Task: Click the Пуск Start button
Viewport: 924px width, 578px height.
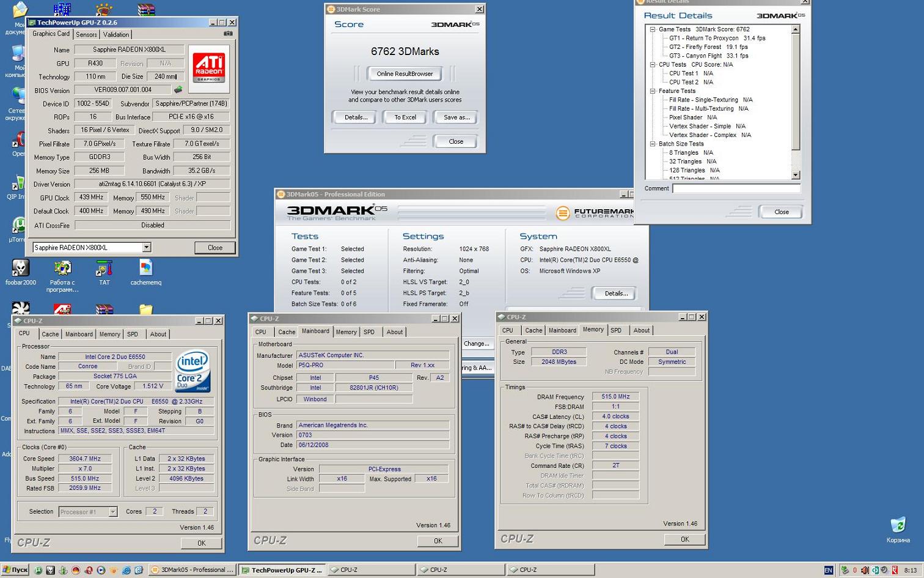Action: pyautogui.click(x=15, y=570)
